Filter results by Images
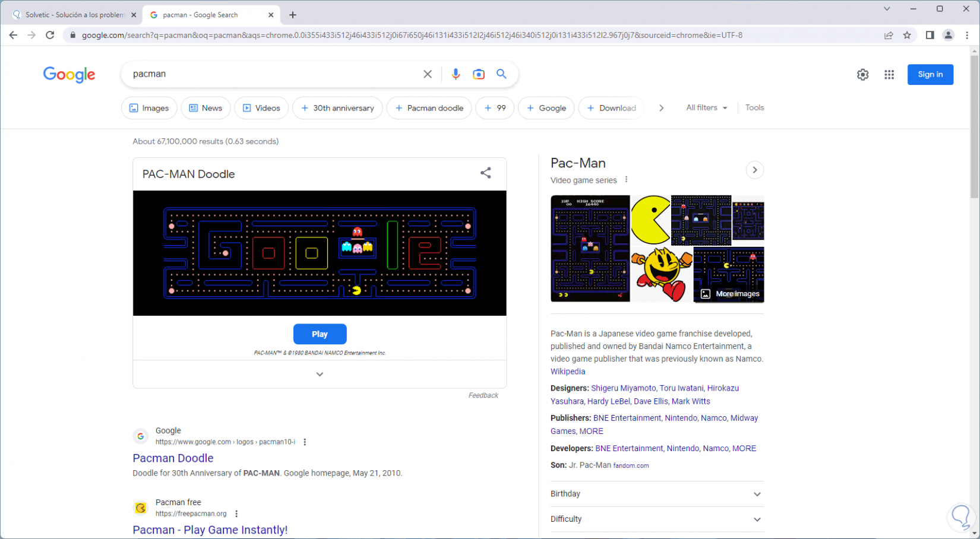Screen dimensions: 980x539 point(149,108)
